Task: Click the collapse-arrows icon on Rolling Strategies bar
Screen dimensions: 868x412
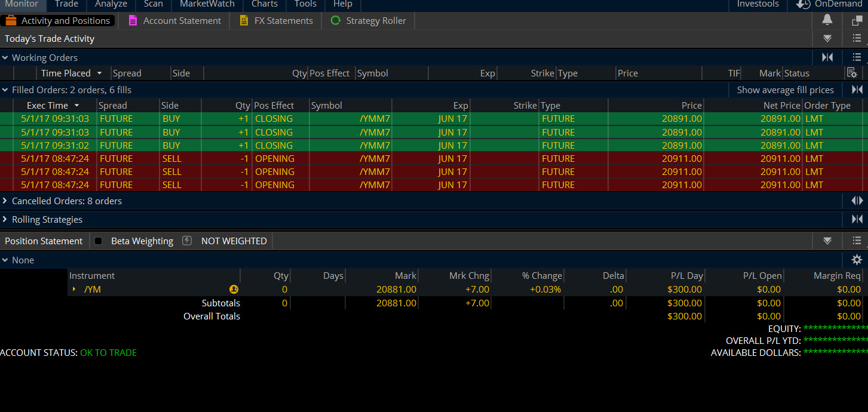Action: tap(857, 219)
